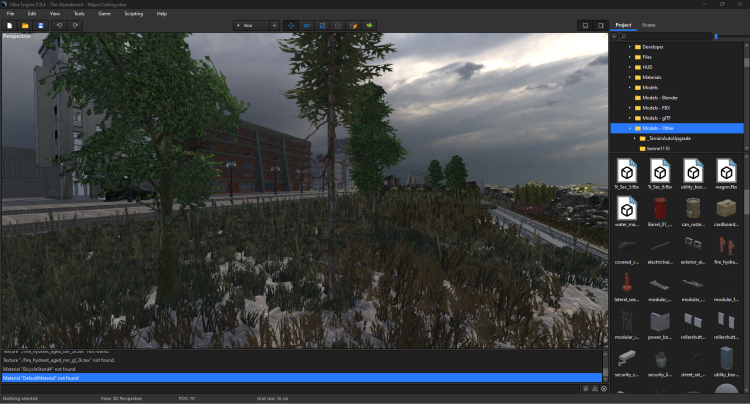Expand the _TerrainAutoUpgrade folder
This screenshot has width=750, height=404.
635,138
